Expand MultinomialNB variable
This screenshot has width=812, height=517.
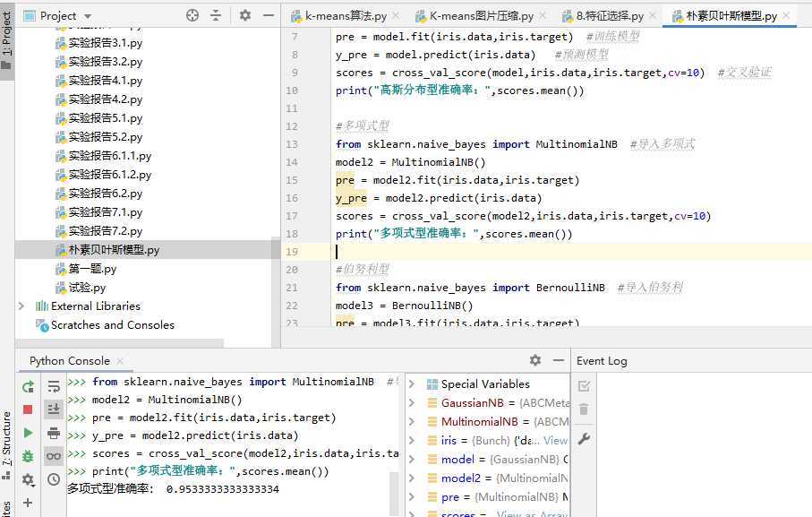pyautogui.click(x=412, y=422)
